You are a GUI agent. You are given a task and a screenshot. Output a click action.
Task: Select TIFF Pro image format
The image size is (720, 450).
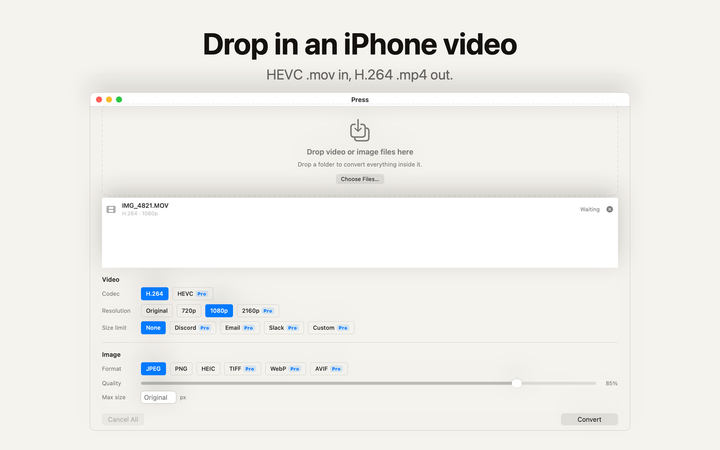[242, 369]
